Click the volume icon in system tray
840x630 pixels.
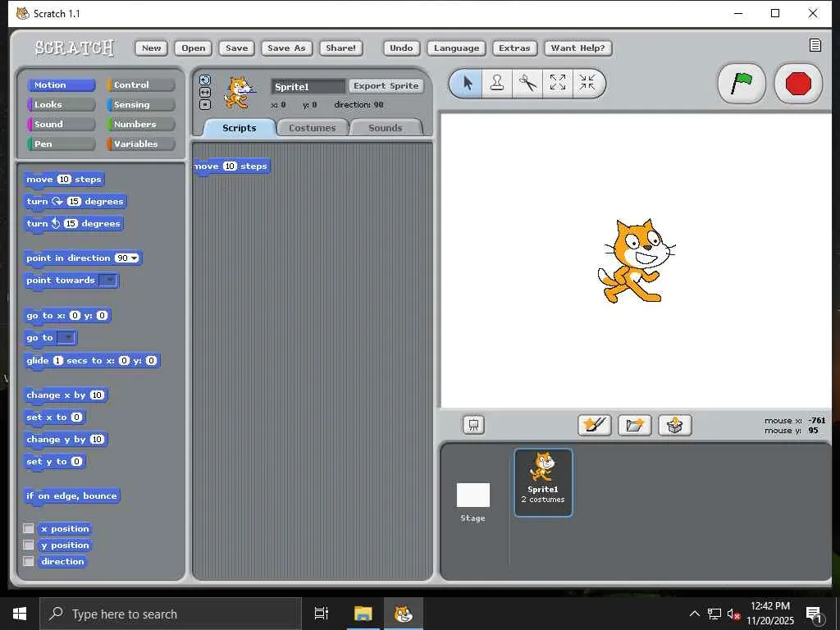click(x=733, y=614)
